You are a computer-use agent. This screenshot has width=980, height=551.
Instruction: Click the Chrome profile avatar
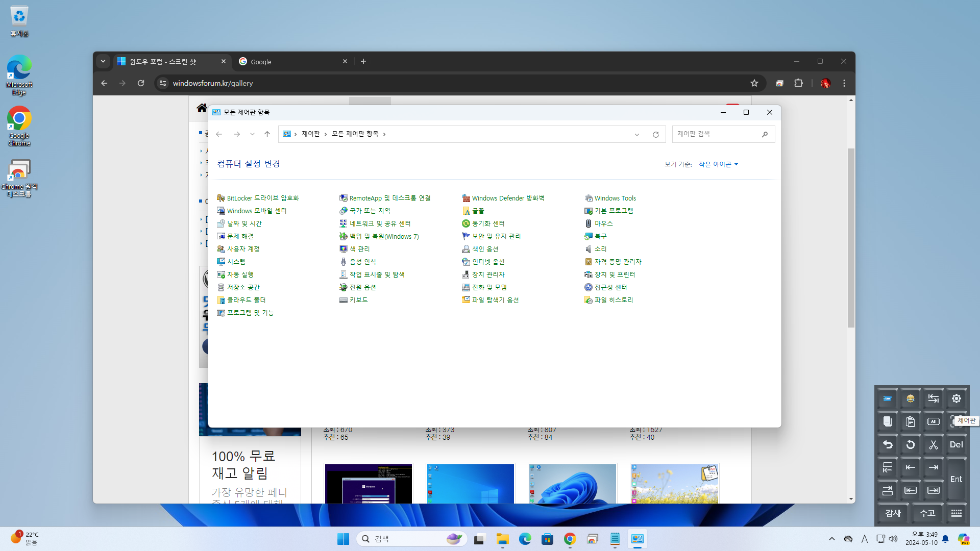tap(825, 83)
